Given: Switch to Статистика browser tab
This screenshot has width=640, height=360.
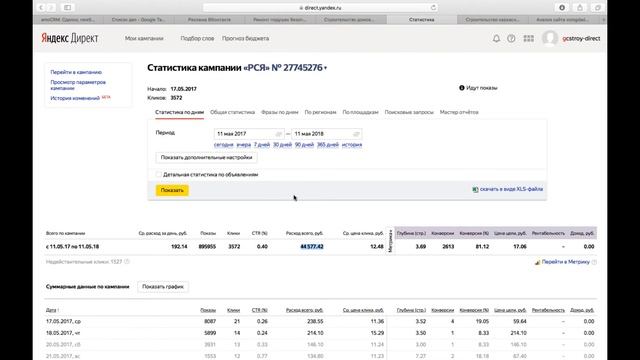Looking at the screenshot, I should click(422, 20).
